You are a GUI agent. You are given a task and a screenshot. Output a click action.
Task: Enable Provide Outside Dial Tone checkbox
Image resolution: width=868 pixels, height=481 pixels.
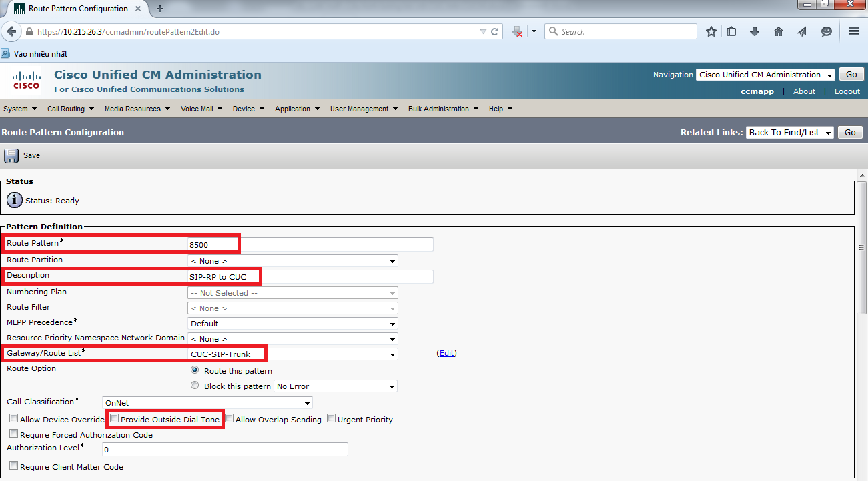coord(114,419)
